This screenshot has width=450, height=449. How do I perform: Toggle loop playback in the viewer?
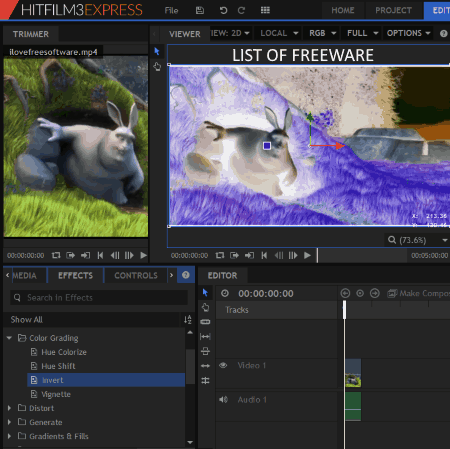pos(220,255)
